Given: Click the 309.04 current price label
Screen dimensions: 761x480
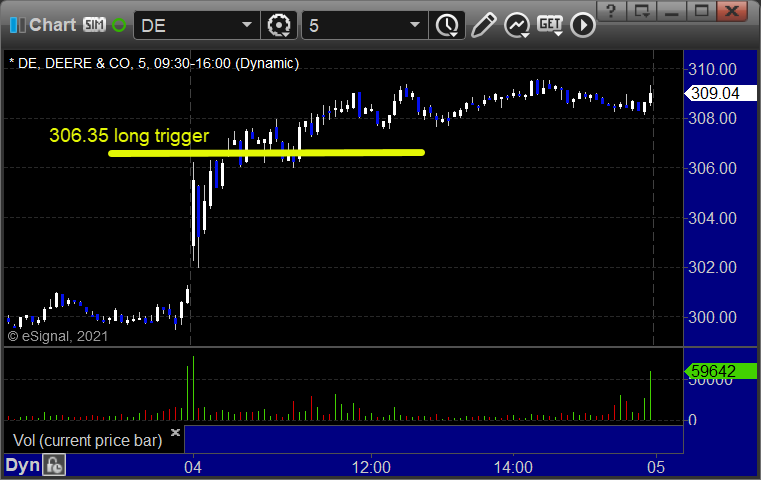Looking at the screenshot, I should click(720, 93).
